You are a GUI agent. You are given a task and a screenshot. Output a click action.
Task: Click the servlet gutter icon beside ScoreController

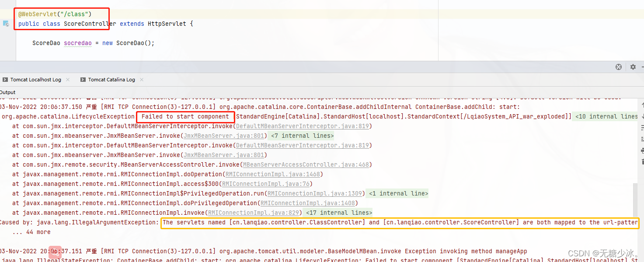coord(6,24)
